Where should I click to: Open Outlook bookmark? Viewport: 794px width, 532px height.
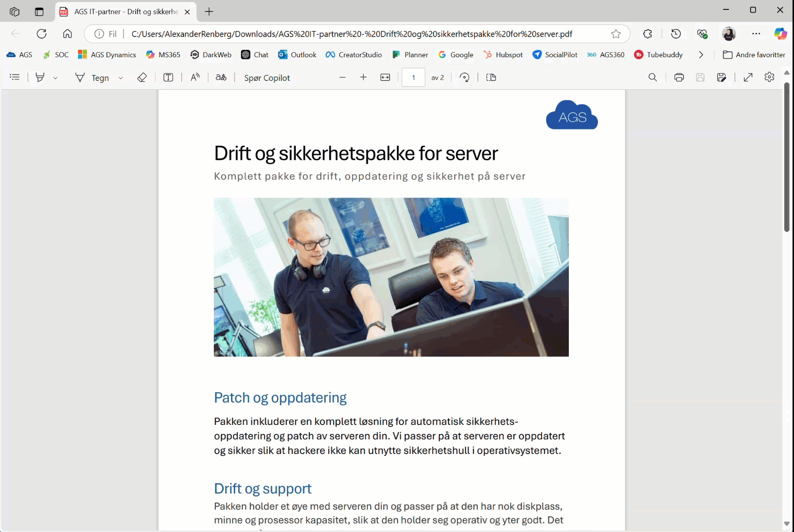click(297, 55)
